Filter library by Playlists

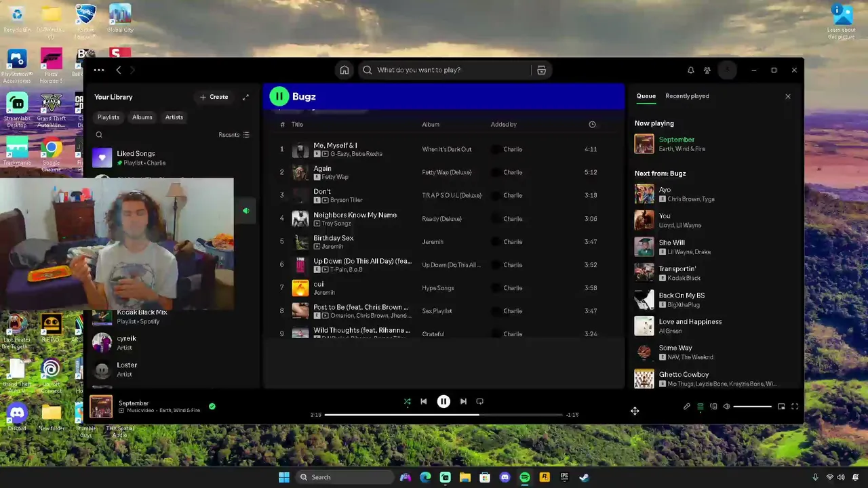tap(108, 117)
